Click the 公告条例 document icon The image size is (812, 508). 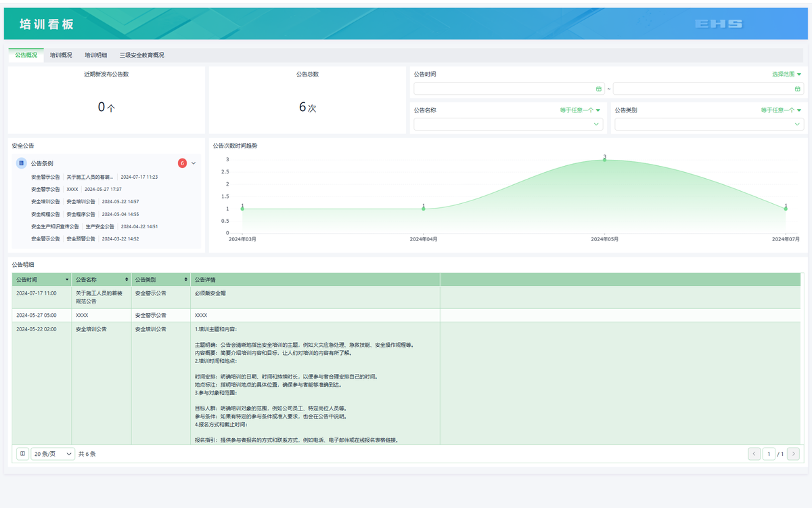click(x=22, y=163)
